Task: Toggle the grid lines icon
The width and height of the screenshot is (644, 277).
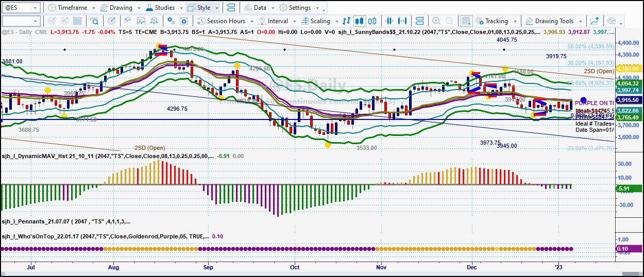Action: pyautogui.click(x=466, y=21)
